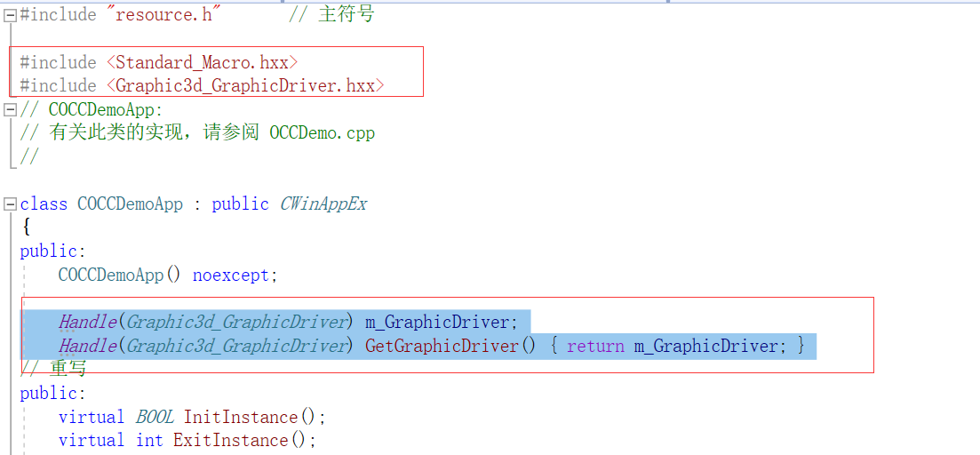This screenshot has height=455, width=980.
Task: Click Handle macro on GetGraphicDriver line
Action: (87, 346)
